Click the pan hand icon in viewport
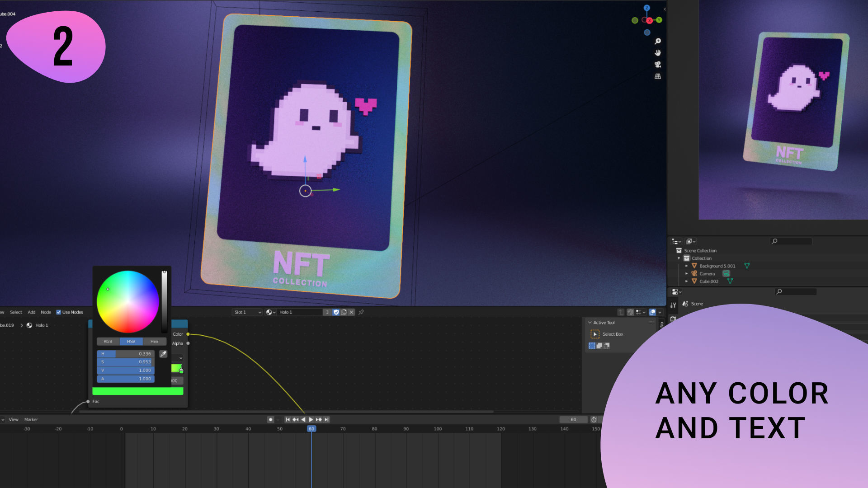This screenshot has height=488, width=868. click(x=658, y=53)
